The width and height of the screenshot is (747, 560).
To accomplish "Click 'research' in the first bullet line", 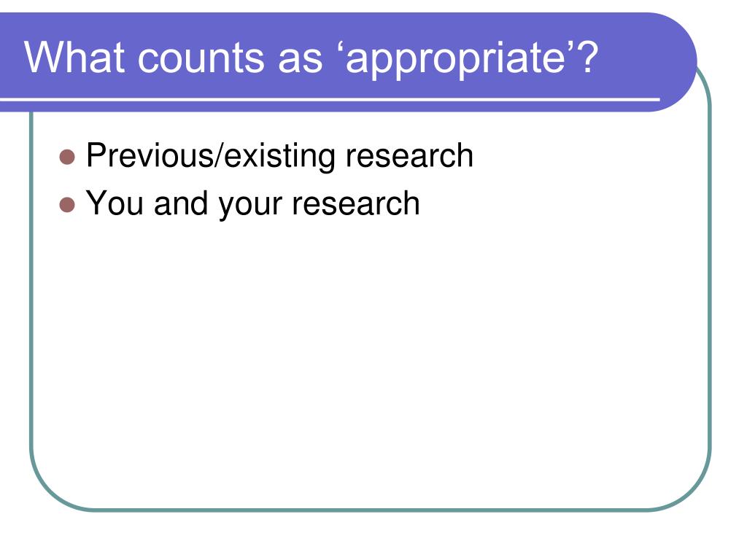I will click(x=409, y=155).
